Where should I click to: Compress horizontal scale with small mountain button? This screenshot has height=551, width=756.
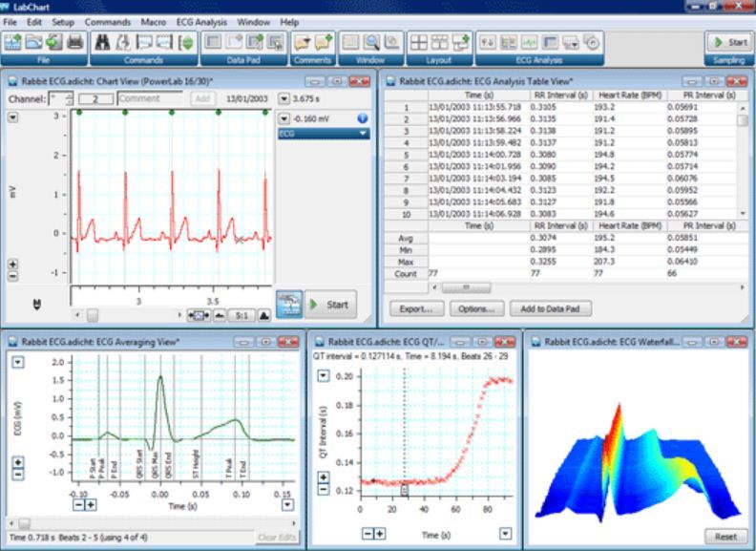[220, 315]
